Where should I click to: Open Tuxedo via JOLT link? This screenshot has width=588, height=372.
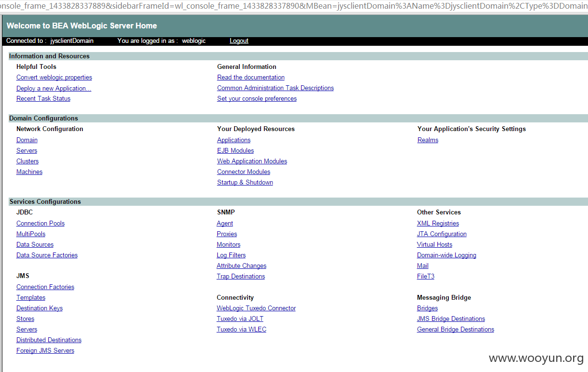(240, 319)
